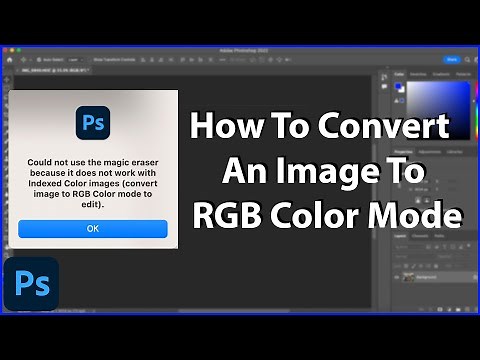Switch to the Adjustments tab
480x360 pixels.
point(430,152)
